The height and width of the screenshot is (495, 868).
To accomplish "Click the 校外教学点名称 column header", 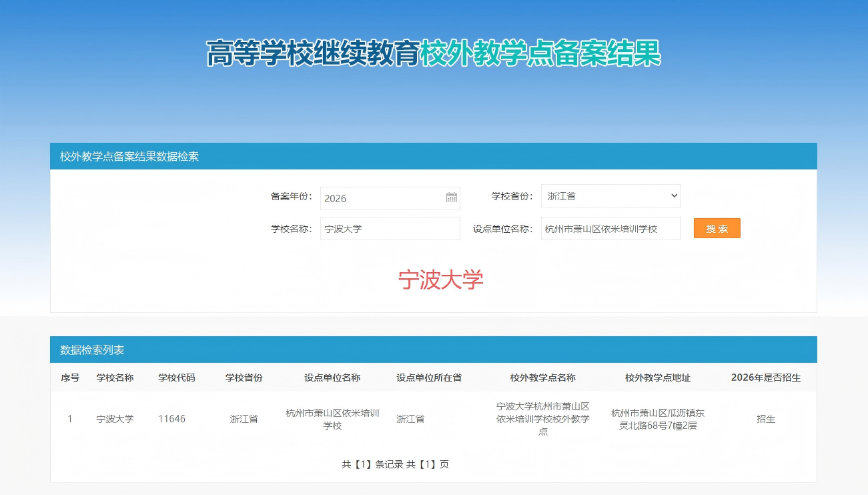I will [543, 378].
